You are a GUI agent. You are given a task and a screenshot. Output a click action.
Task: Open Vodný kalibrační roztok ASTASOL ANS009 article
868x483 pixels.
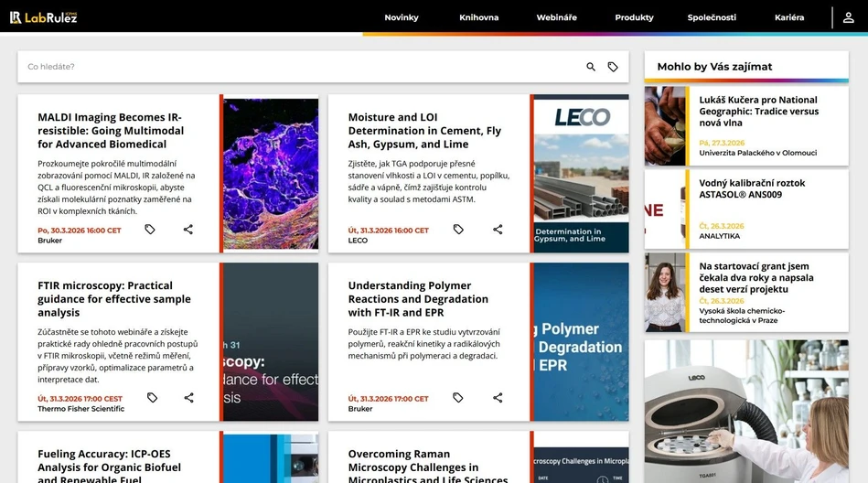pos(752,188)
